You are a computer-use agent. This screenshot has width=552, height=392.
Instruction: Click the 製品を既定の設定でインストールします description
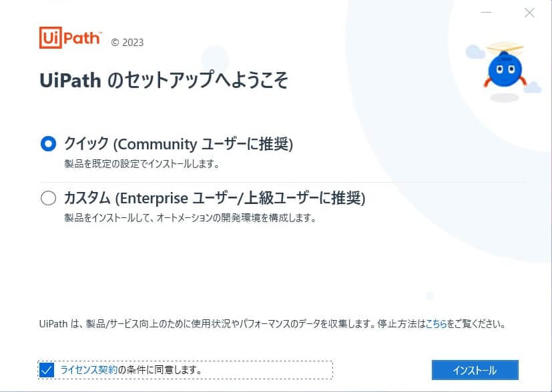[x=142, y=164]
